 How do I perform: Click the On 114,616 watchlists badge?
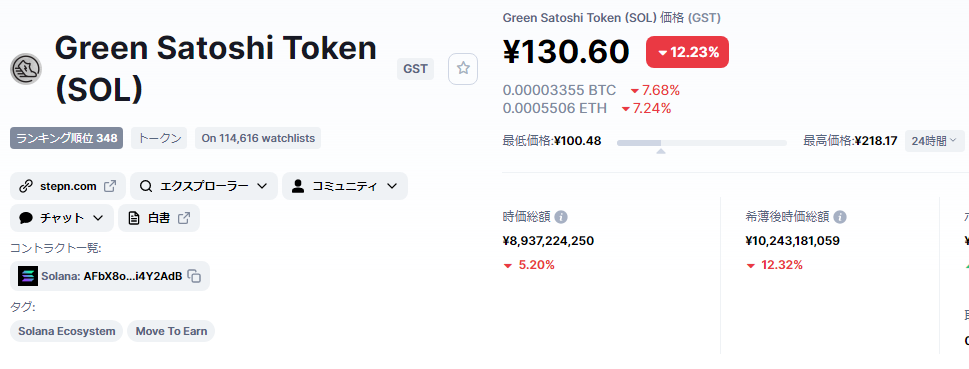pos(258,138)
